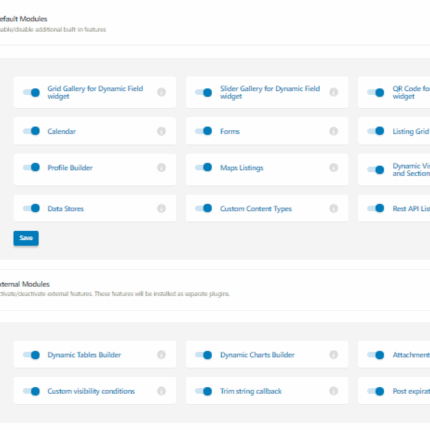Viewport: 430px width, 430px height.
Task: Open info icon for Grid Gallery module
Action: tap(161, 92)
